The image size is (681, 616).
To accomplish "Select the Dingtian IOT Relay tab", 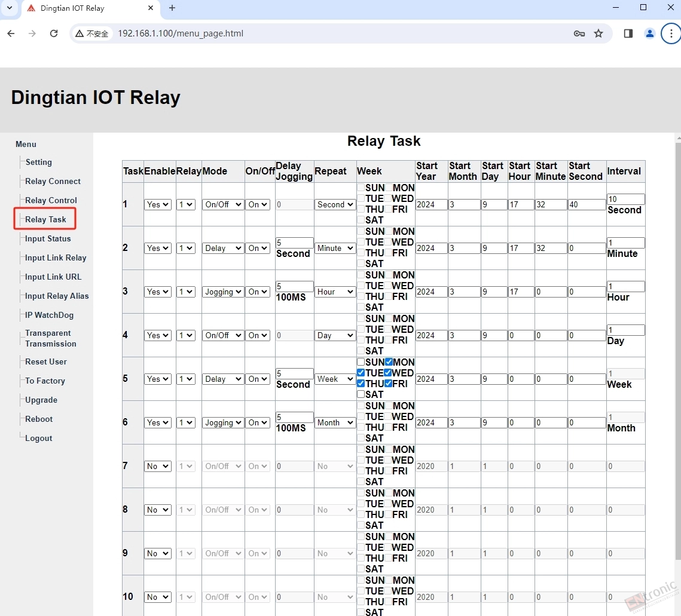I will click(90, 9).
